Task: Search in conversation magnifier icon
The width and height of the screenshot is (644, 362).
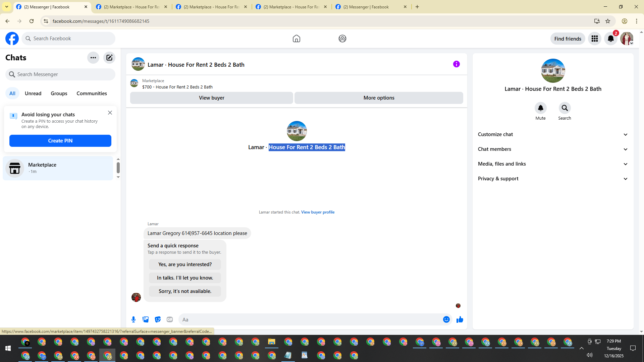Action: point(565,108)
